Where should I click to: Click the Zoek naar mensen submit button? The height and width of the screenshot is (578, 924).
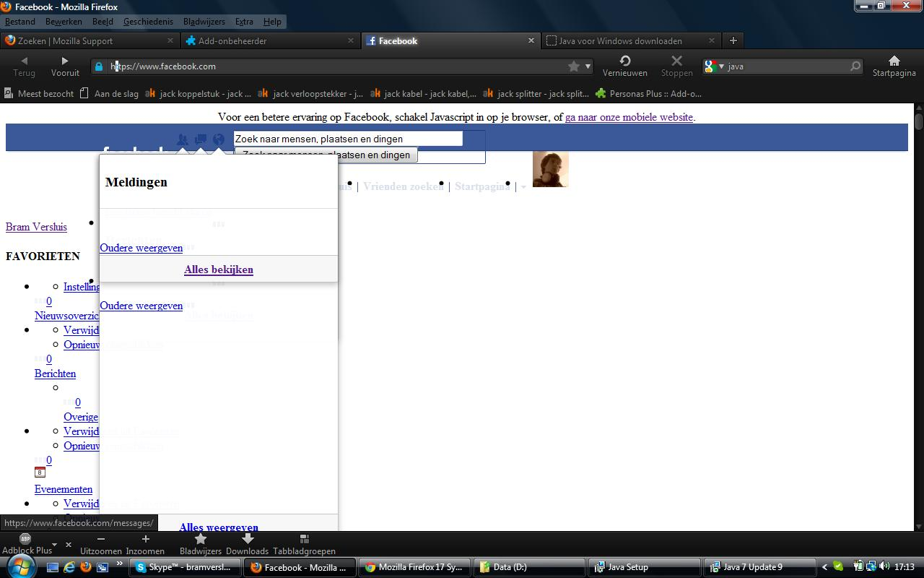326,155
